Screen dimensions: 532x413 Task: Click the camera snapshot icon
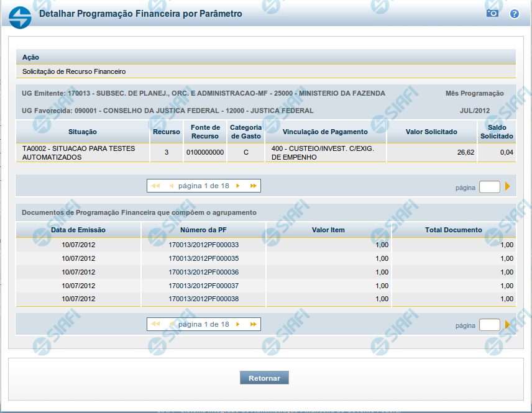point(492,13)
